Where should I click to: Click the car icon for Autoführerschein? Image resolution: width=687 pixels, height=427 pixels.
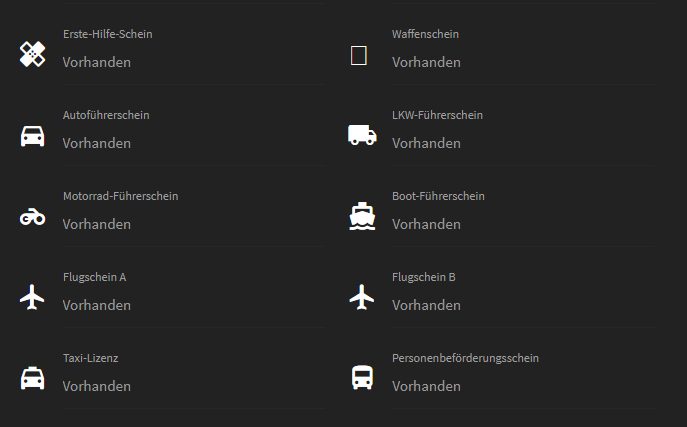(x=33, y=136)
